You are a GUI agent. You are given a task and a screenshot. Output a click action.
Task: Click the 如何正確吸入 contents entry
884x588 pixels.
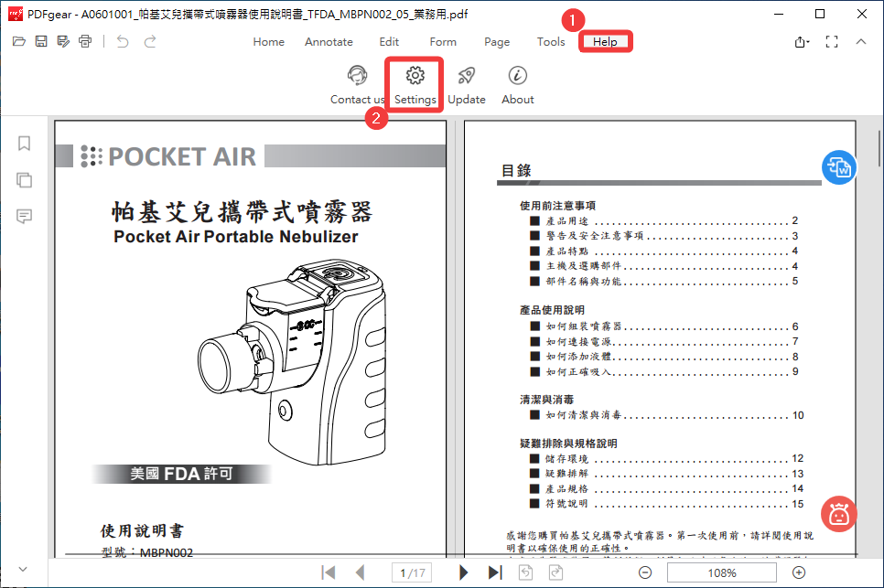(664, 371)
